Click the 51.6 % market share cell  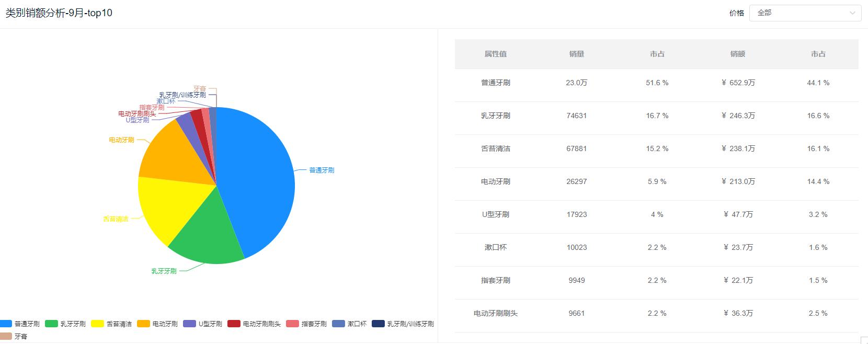coord(657,83)
